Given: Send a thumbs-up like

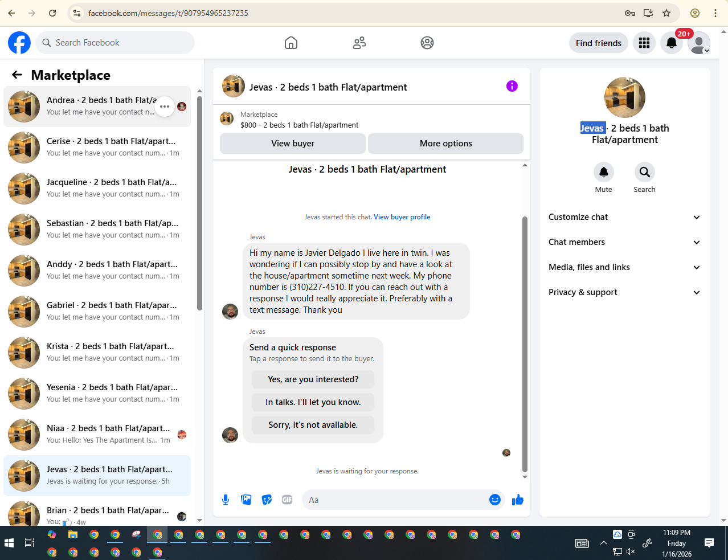Looking at the screenshot, I should [518, 500].
